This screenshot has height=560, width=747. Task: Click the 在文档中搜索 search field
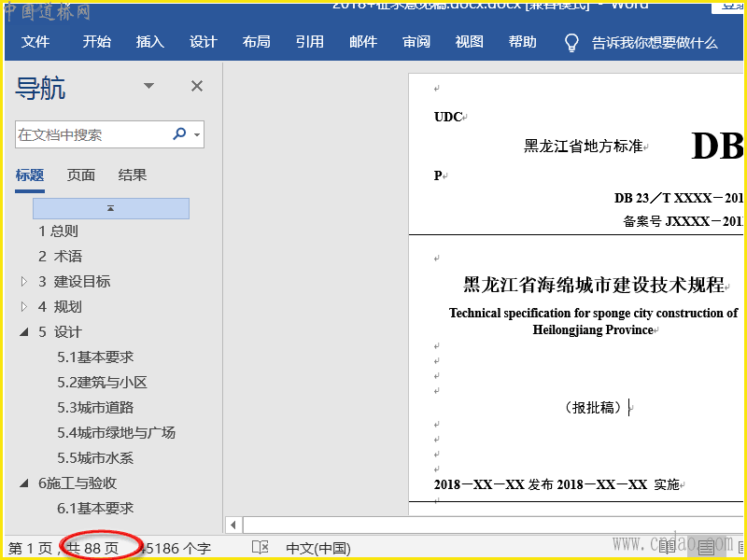coord(92,134)
